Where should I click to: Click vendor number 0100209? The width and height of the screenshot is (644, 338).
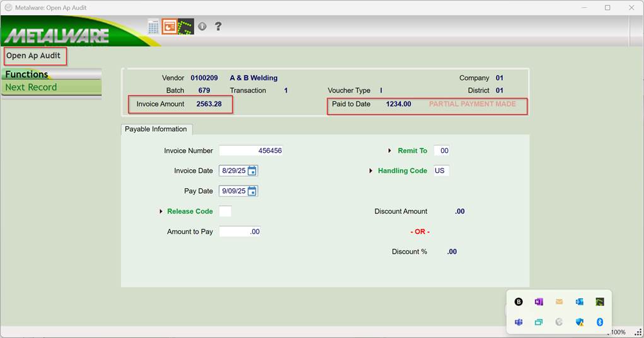pyautogui.click(x=204, y=78)
